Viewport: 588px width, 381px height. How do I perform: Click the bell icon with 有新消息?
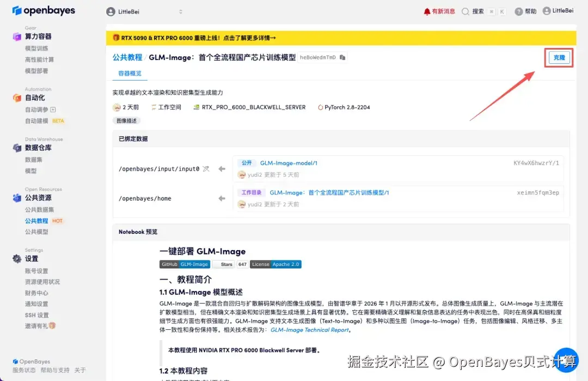click(x=427, y=11)
